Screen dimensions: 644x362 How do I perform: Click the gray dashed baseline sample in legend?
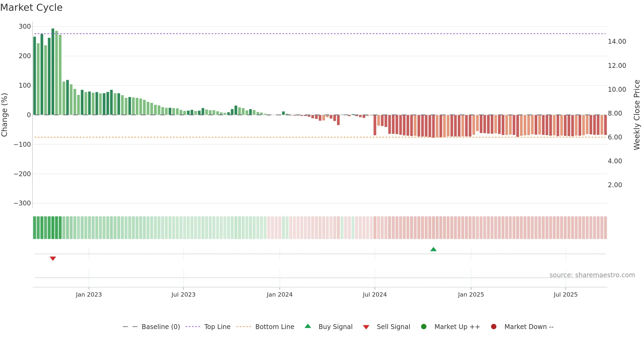pos(130,327)
